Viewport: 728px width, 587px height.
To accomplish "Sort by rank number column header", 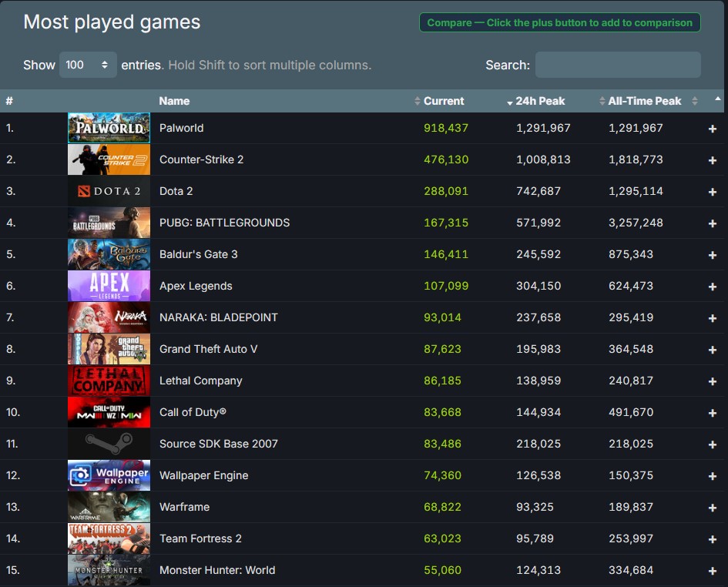I will 9,101.
